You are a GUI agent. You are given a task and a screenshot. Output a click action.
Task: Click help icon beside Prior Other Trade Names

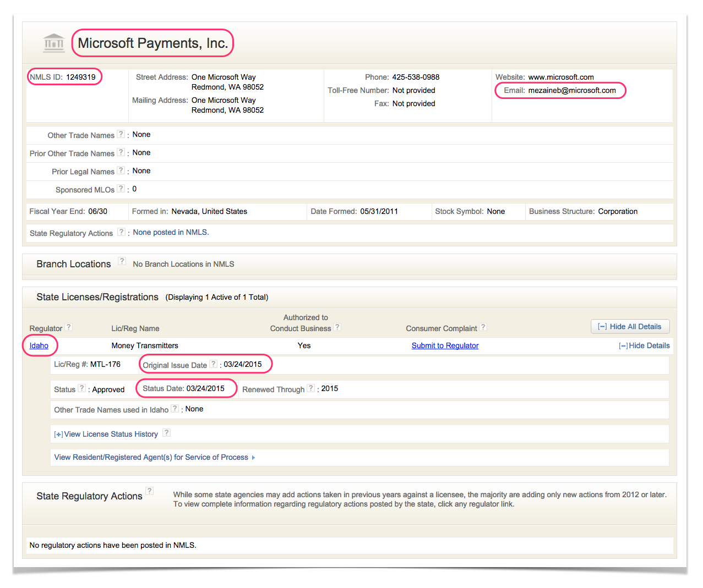pyautogui.click(x=121, y=152)
